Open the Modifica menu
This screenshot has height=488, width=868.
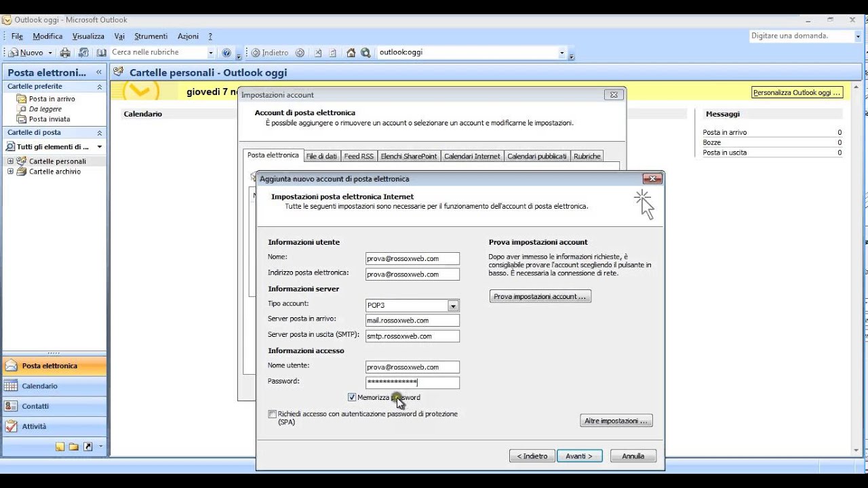(47, 37)
